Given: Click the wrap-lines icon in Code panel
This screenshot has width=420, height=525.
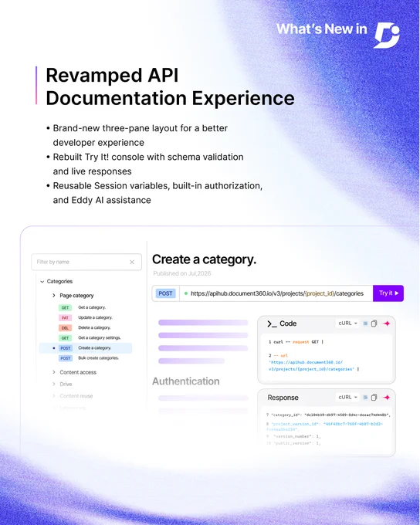Looking at the screenshot, I should (365, 323).
